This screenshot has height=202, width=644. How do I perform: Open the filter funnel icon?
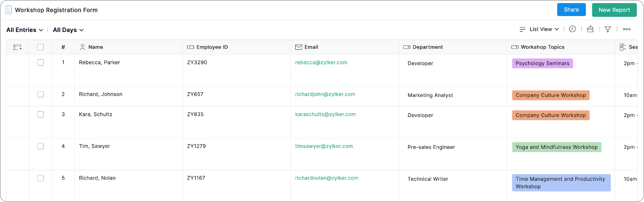608,29
